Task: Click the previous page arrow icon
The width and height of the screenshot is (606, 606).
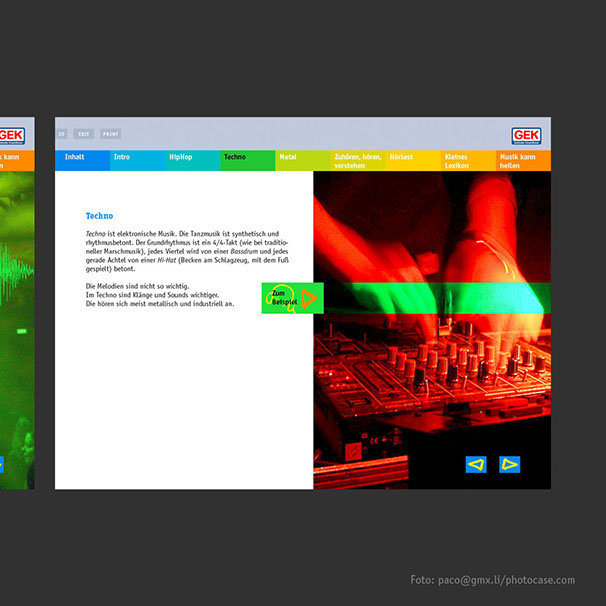Action: pos(476,464)
